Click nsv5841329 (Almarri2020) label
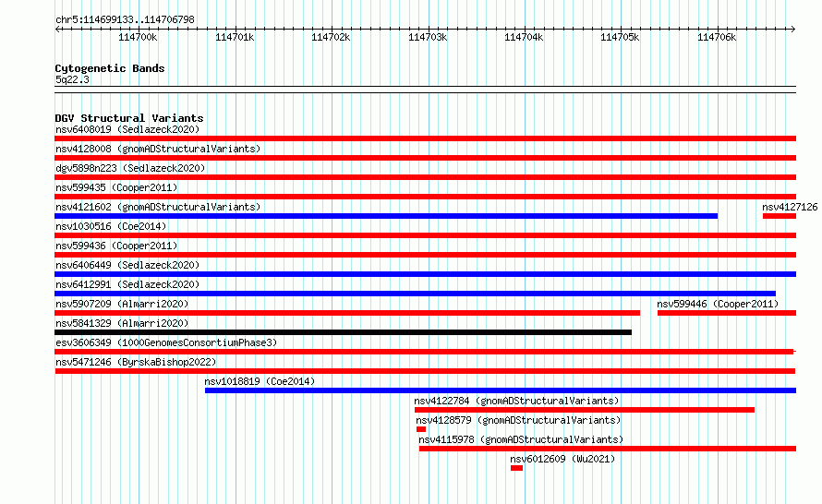 pos(122,323)
